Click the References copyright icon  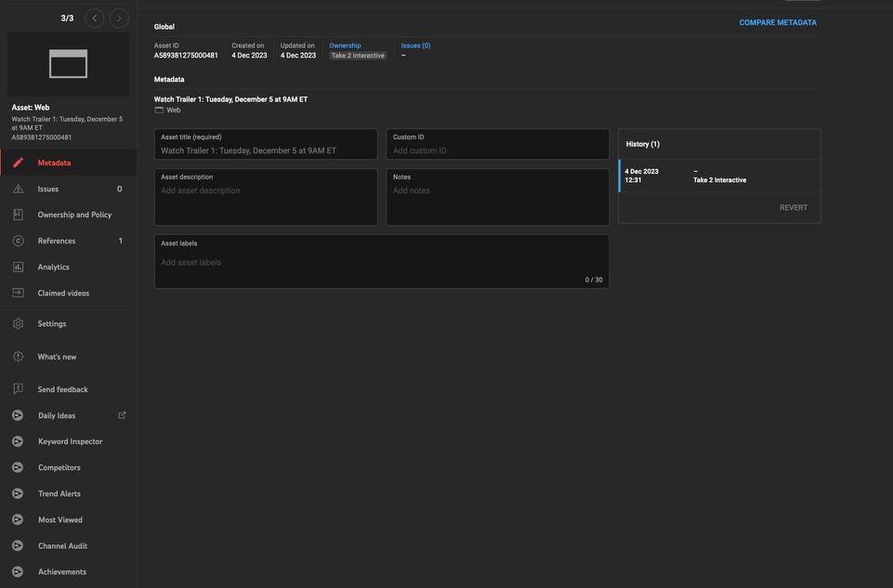tap(18, 241)
